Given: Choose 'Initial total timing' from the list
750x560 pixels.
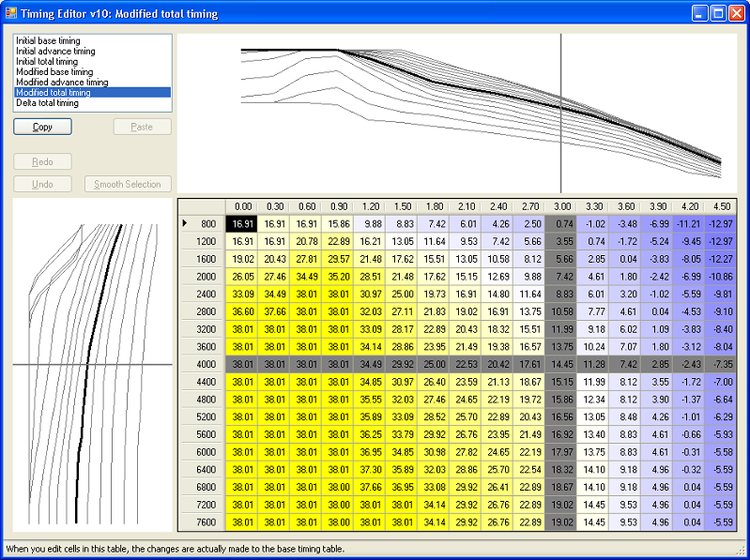Looking at the screenshot, I should (x=47, y=62).
